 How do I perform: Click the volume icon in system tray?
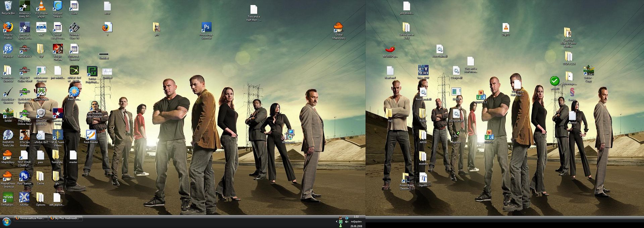point(346,222)
